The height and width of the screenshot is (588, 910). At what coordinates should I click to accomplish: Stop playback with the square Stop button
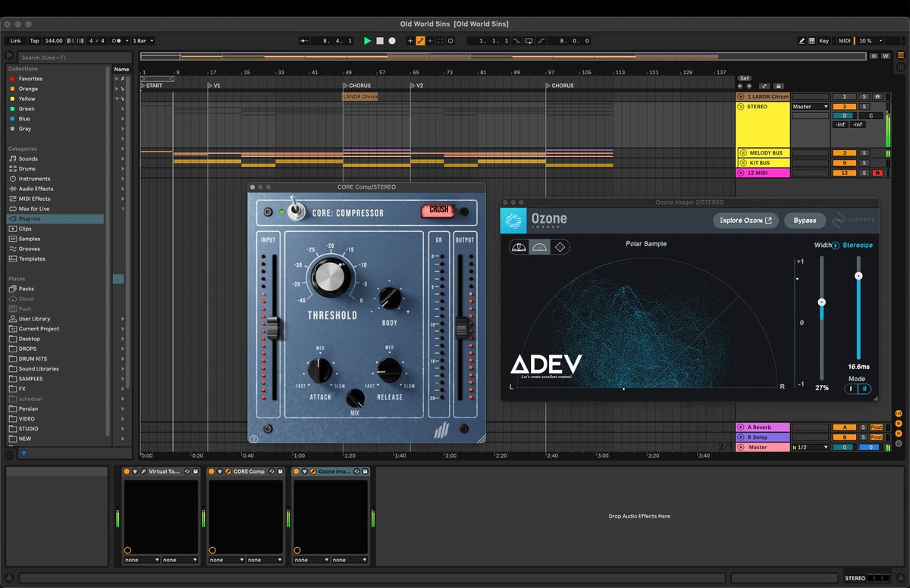(380, 41)
